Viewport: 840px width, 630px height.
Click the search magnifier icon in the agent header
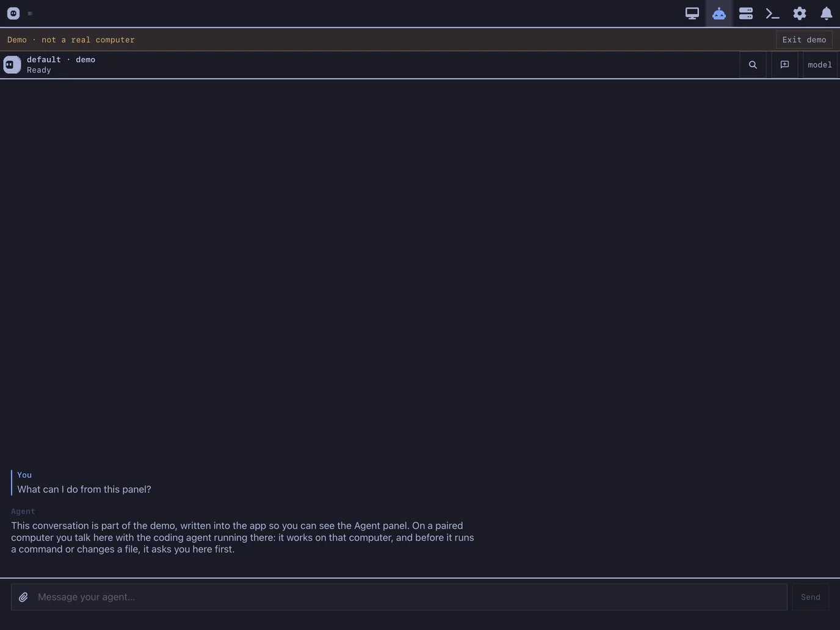[x=753, y=65]
